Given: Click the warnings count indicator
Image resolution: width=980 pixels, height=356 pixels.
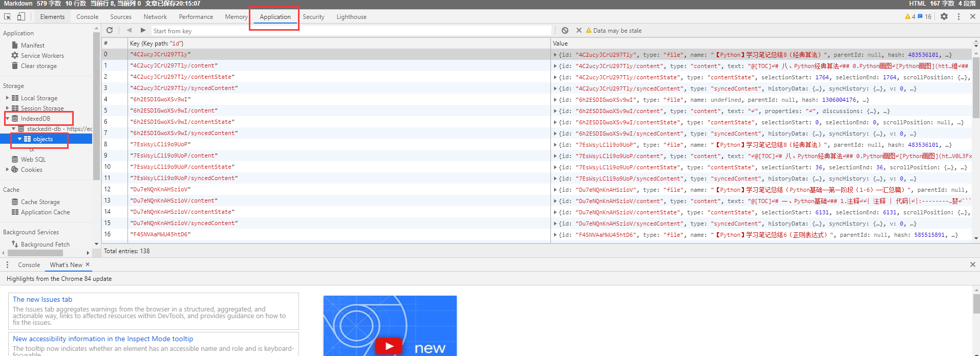Looking at the screenshot, I should tap(910, 16).
